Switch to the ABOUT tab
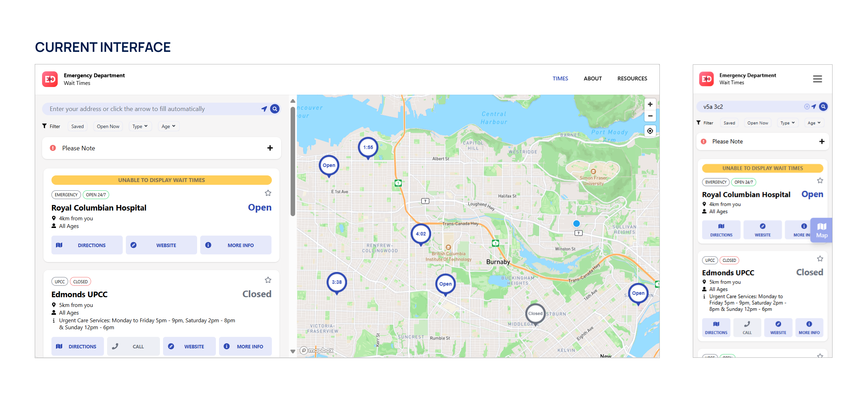 tap(593, 78)
